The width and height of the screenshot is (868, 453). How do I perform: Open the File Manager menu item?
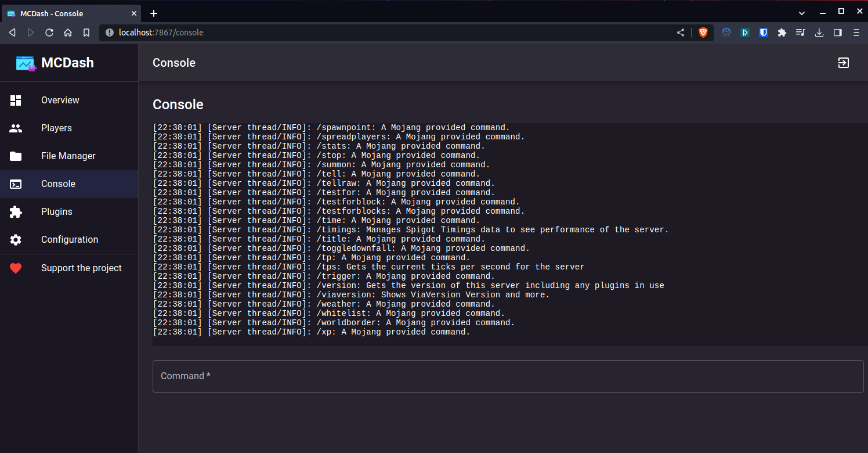69,156
